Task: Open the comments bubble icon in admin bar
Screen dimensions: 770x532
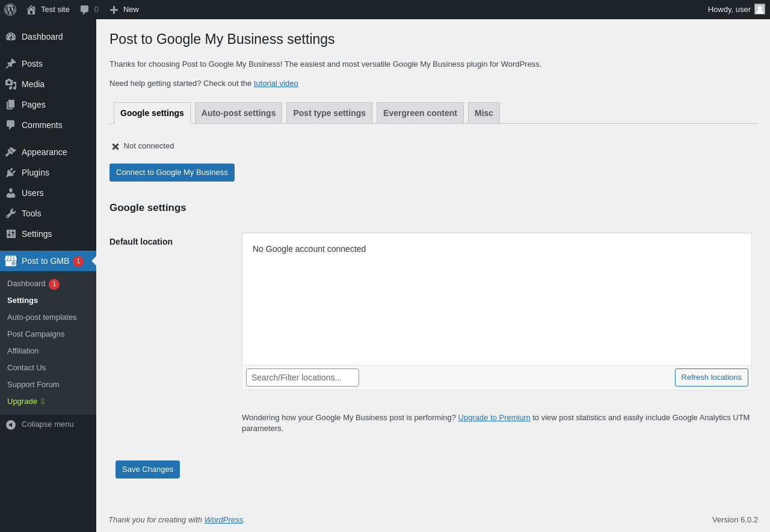Action: pos(85,10)
